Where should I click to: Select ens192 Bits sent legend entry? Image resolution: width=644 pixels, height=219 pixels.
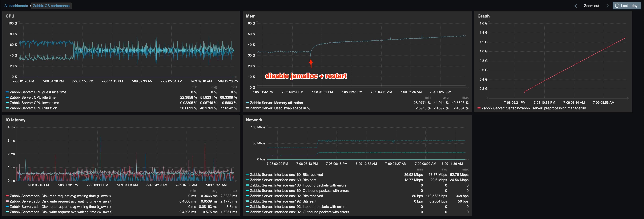pyautogui.click(x=283, y=201)
